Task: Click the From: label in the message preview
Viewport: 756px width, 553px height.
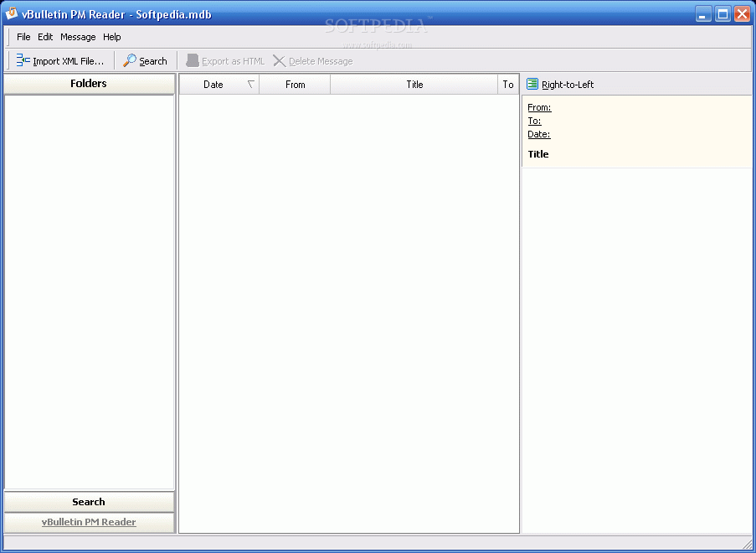Action: click(539, 107)
